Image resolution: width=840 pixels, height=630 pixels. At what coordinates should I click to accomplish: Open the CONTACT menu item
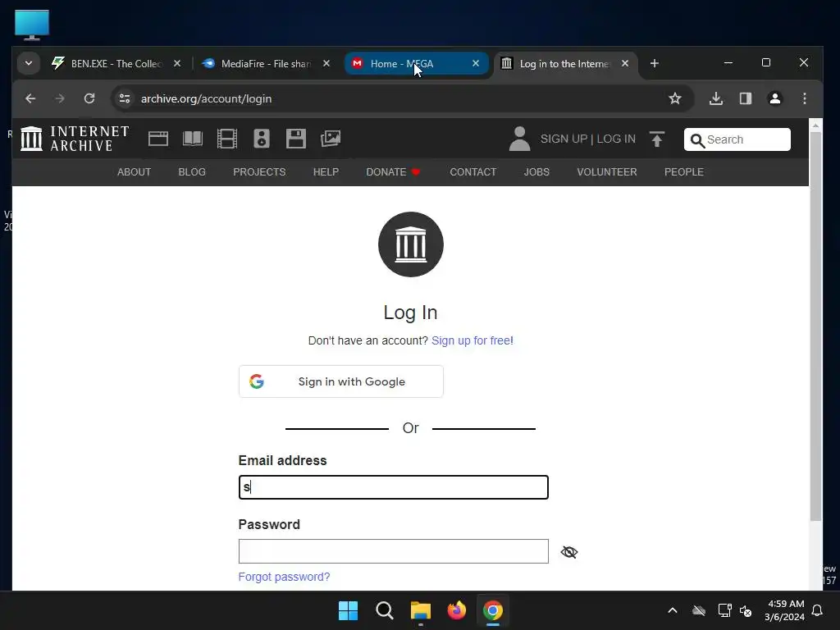point(473,172)
